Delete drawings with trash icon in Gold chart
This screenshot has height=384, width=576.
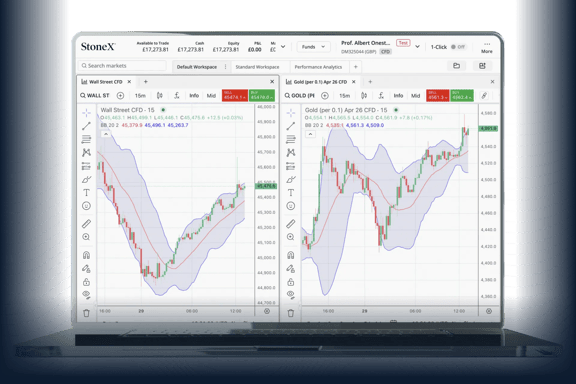(291, 313)
